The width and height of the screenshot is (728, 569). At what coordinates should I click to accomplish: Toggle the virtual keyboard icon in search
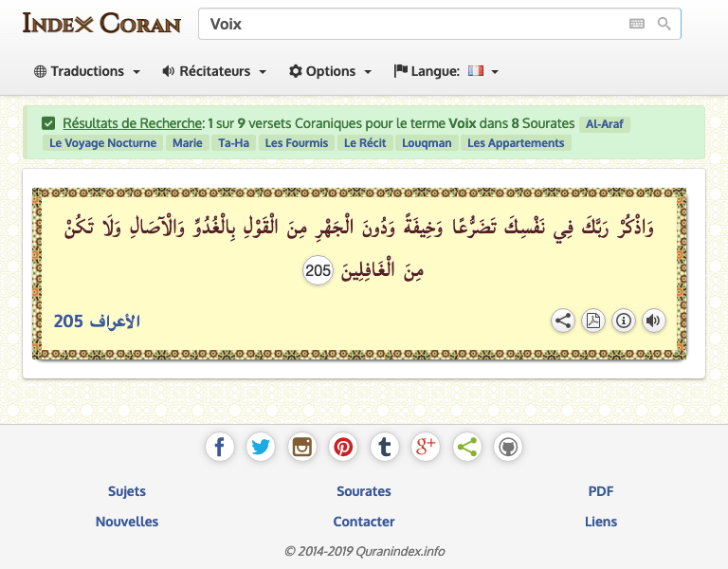click(636, 24)
